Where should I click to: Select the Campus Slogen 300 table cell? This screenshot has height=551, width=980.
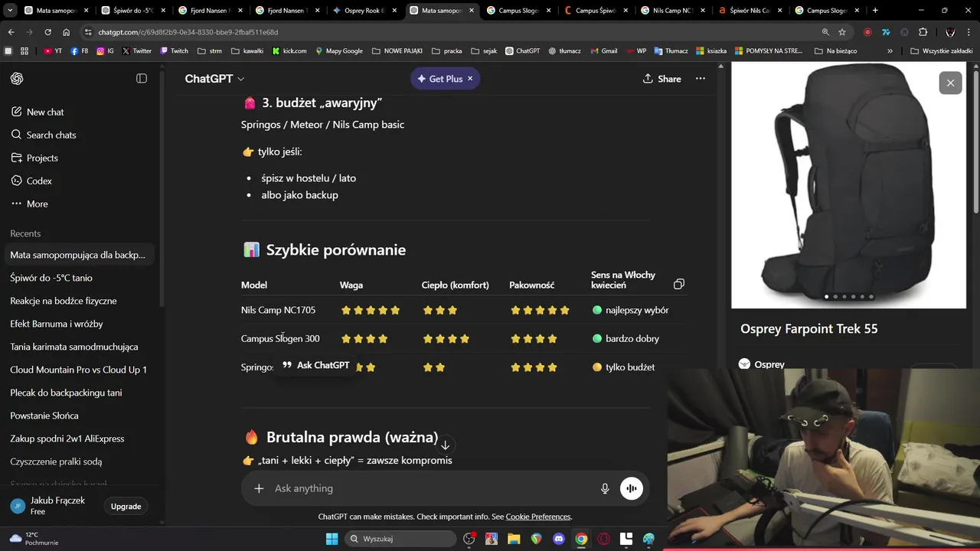pyautogui.click(x=280, y=338)
